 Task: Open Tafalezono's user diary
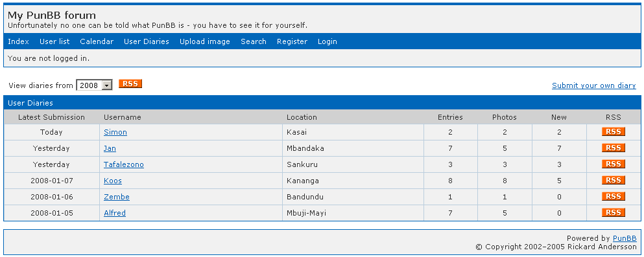pos(124,164)
